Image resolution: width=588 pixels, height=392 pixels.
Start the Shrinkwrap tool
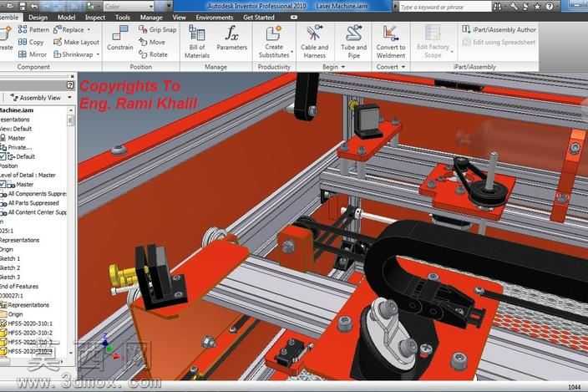pos(73,54)
